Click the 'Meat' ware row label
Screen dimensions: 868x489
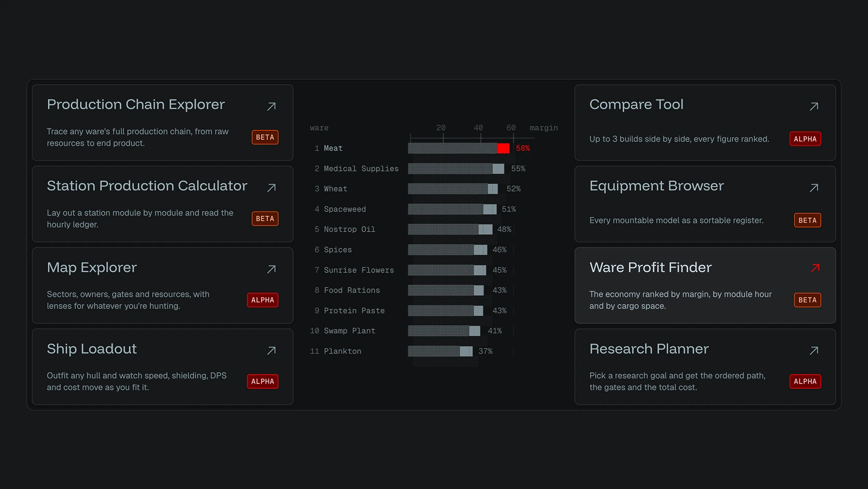pyautogui.click(x=333, y=149)
